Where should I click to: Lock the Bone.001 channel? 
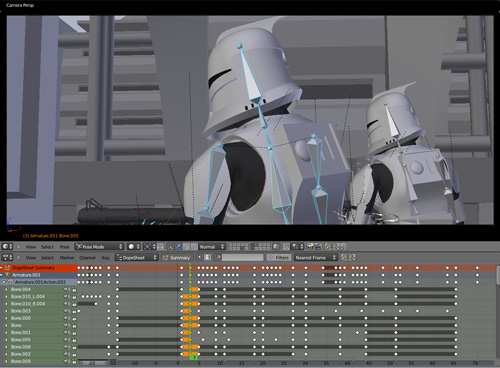[x=73, y=333]
